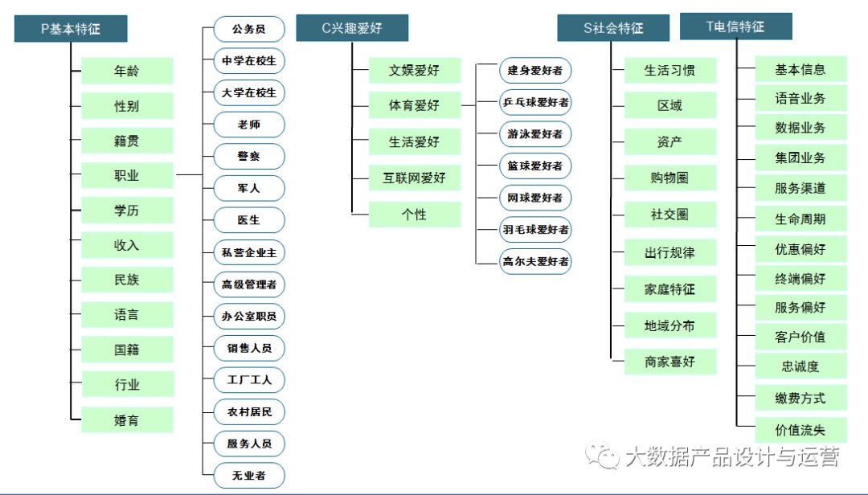The image size is (868, 495).
Task: Open the T电信特征 header
Action: 735,26
